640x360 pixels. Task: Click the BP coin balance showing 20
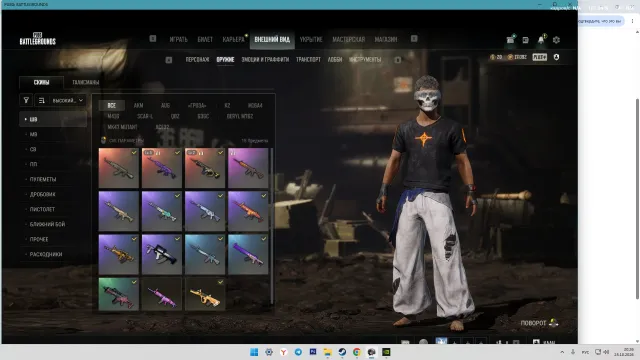tap(496, 57)
